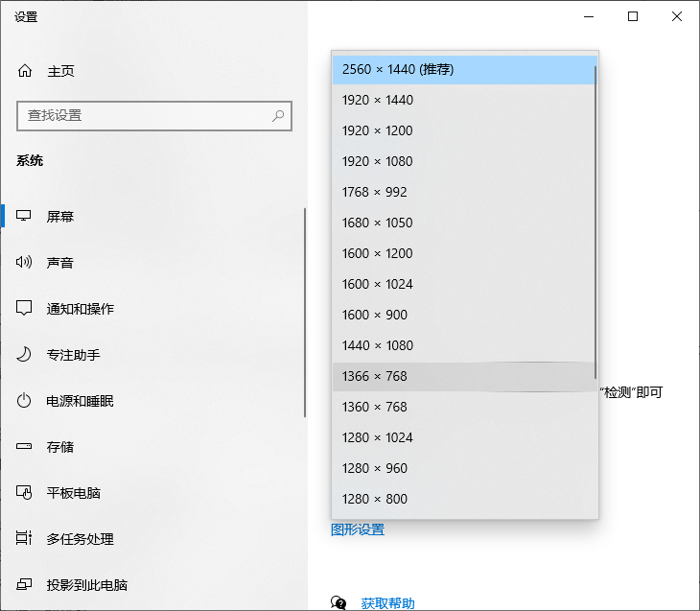Minimize the 设置 window

pos(589,17)
